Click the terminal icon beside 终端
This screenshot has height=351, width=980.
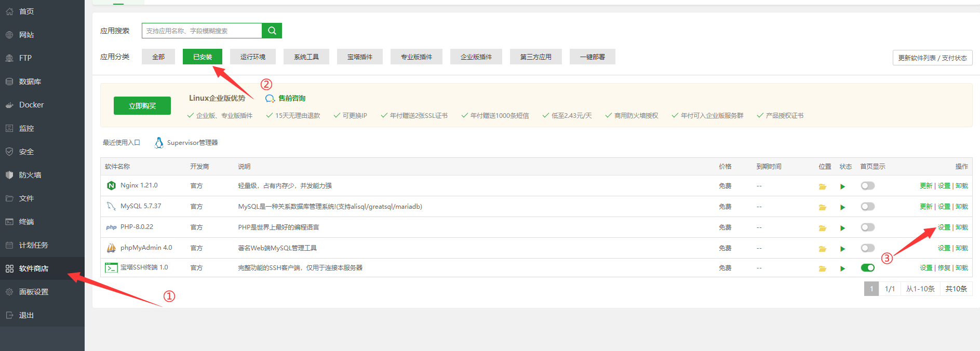point(9,222)
